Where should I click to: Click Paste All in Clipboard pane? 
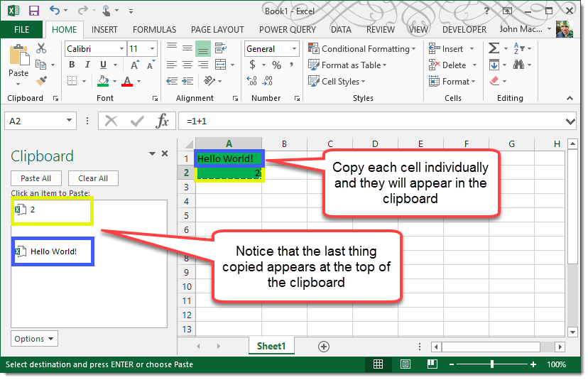pyautogui.click(x=36, y=178)
